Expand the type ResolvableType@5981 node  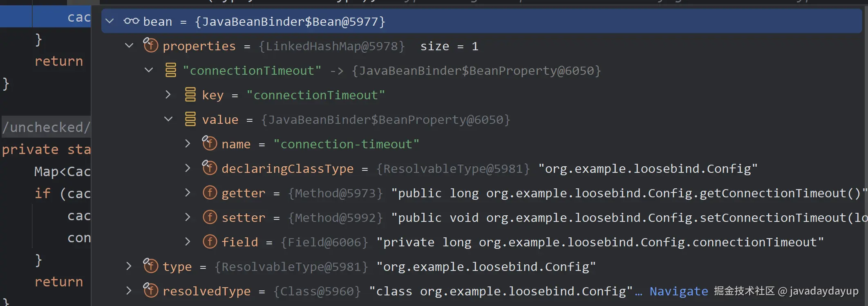[x=129, y=266]
